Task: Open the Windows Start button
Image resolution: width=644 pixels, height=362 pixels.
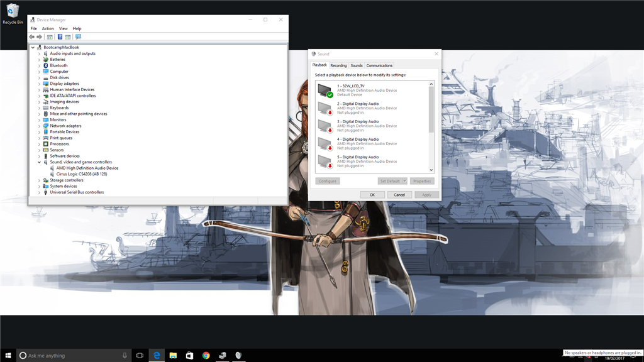Action: click(x=8, y=356)
